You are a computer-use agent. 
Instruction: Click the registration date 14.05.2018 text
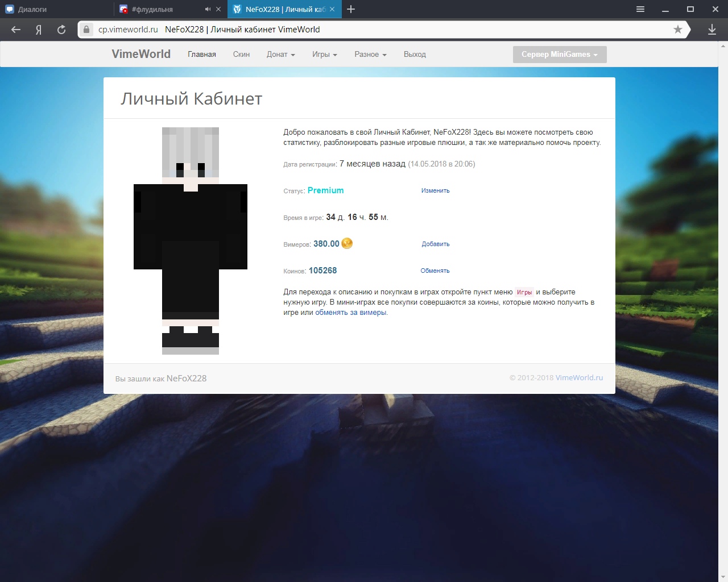pos(441,164)
